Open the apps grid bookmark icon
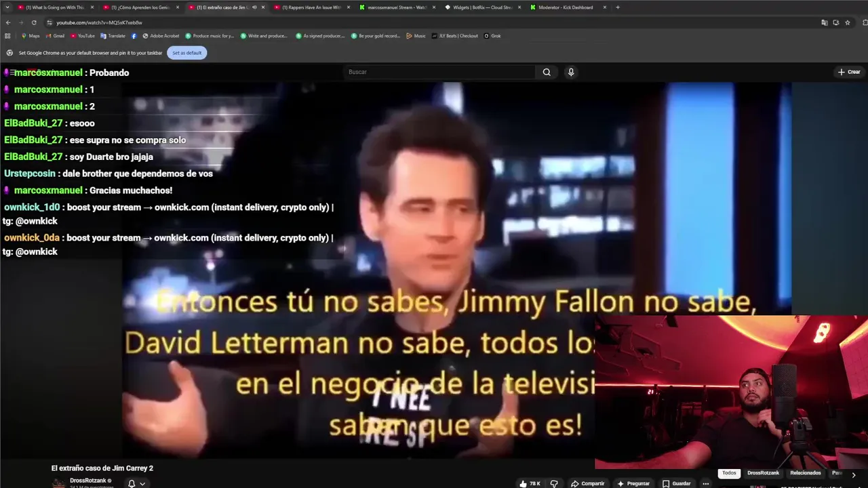Image resolution: width=868 pixels, height=488 pixels. (x=7, y=36)
